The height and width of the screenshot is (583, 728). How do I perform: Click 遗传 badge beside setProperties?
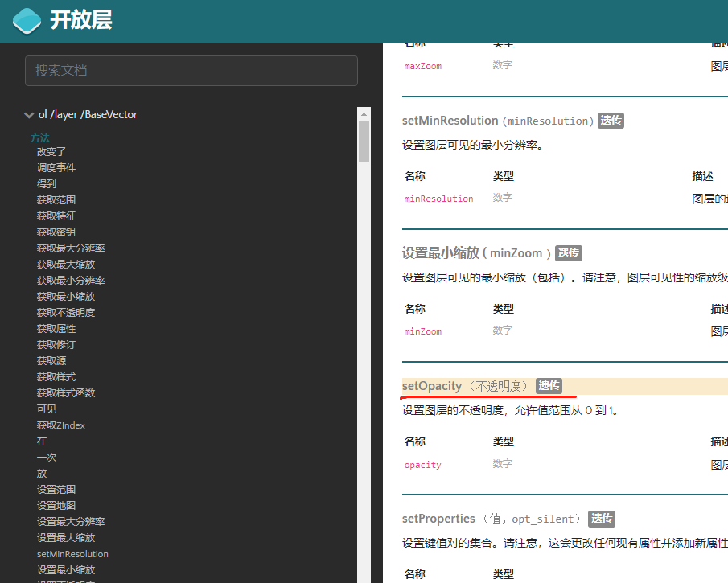[x=601, y=519]
